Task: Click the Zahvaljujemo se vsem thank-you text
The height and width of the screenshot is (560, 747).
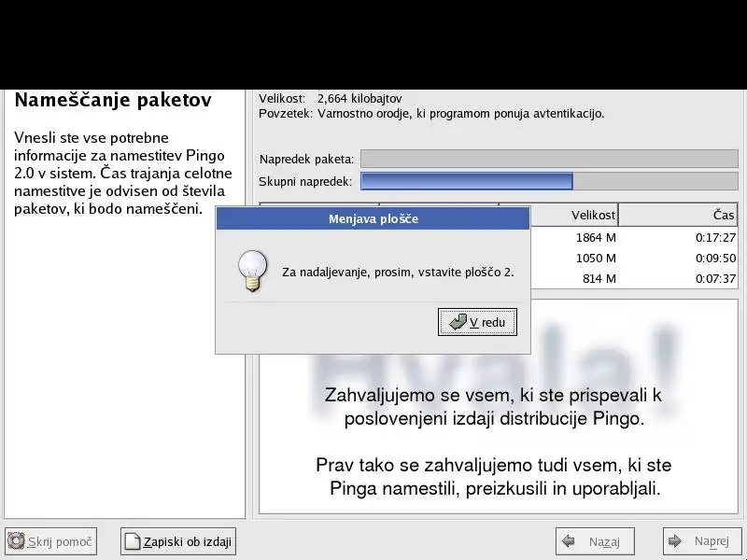Action: pos(494,407)
